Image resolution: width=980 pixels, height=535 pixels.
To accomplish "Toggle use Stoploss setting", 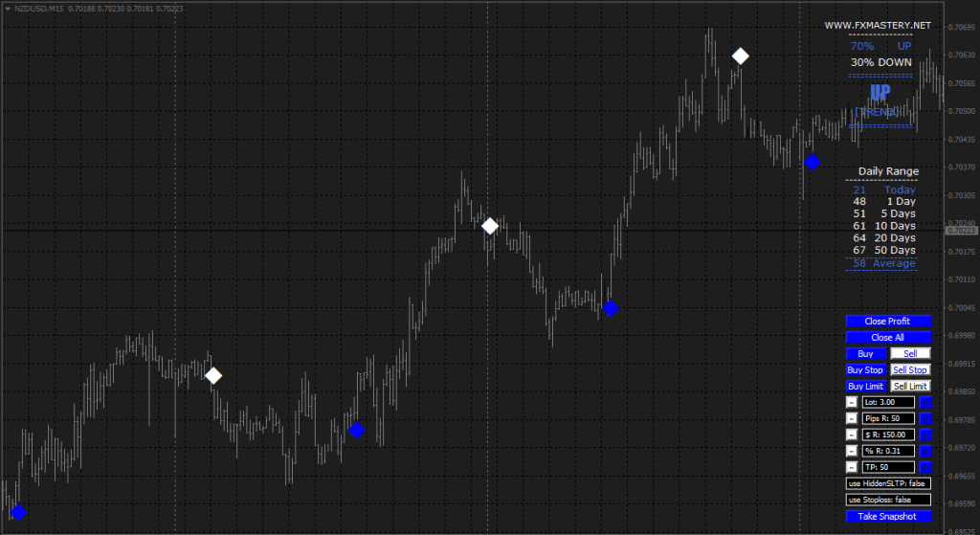I will point(888,500).
